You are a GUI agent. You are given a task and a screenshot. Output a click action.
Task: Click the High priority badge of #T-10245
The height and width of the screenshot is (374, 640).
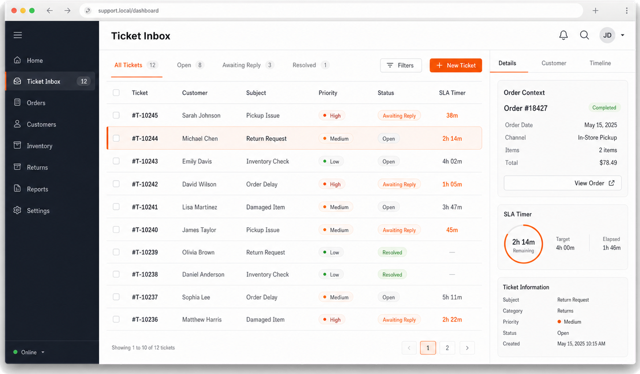point(332,116)
